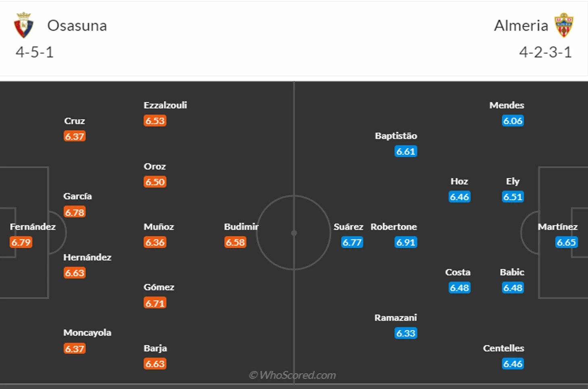Open the Osasuna team name link
Viewport: 588px width, 389px height.
(77, 26)
